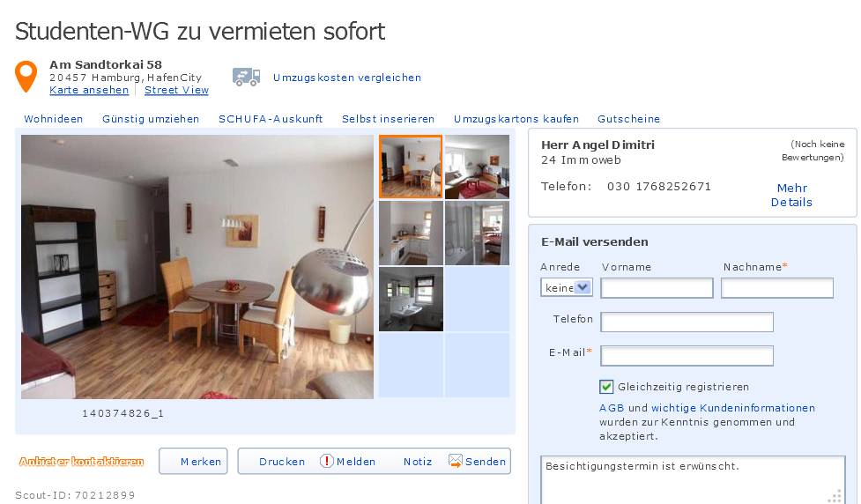Click the orange map pin icon
861x504 pixels.
[x=26, y=77]
